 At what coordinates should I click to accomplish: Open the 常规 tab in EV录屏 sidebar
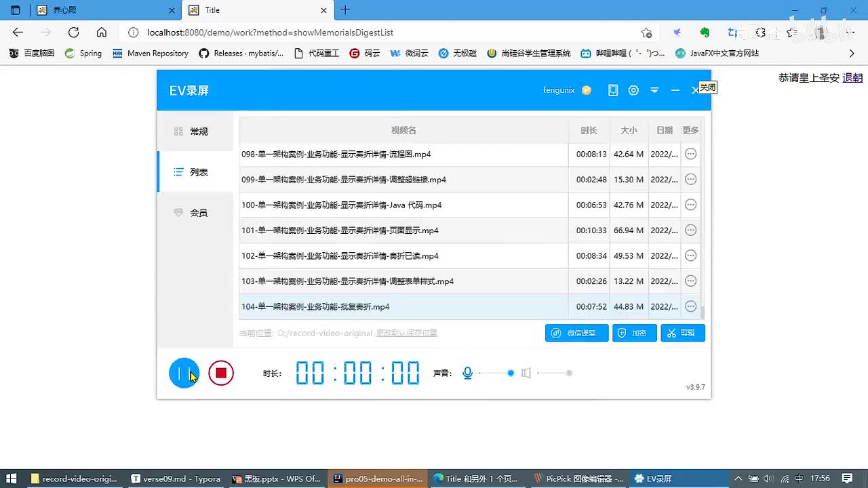coord(195,131)
